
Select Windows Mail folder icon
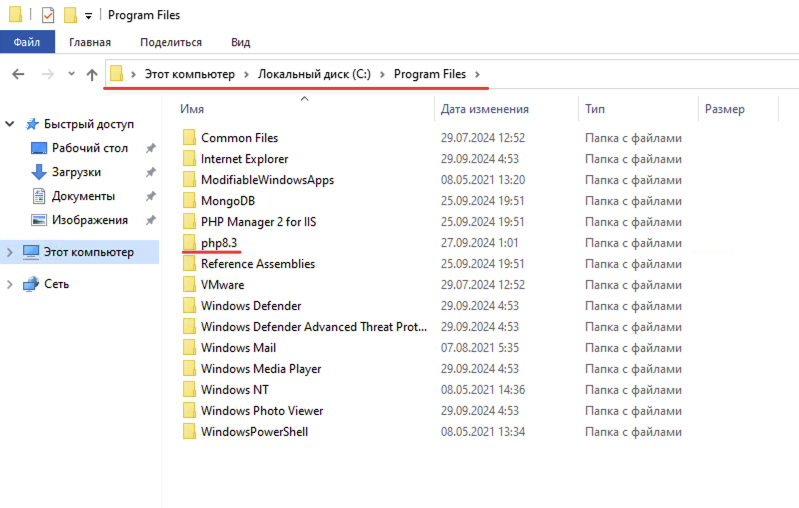click(189, 347)
